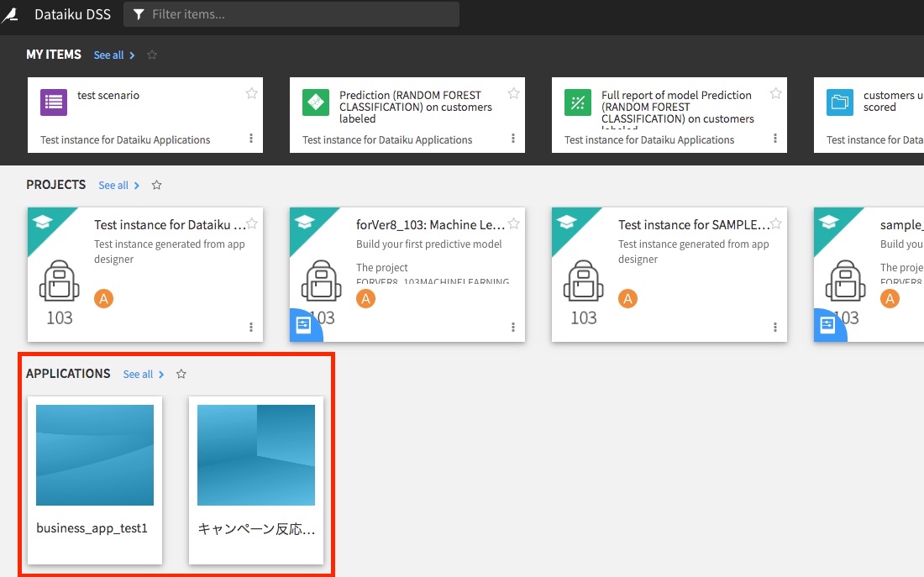Favorite the test scenario item

[x=252, y=93]
